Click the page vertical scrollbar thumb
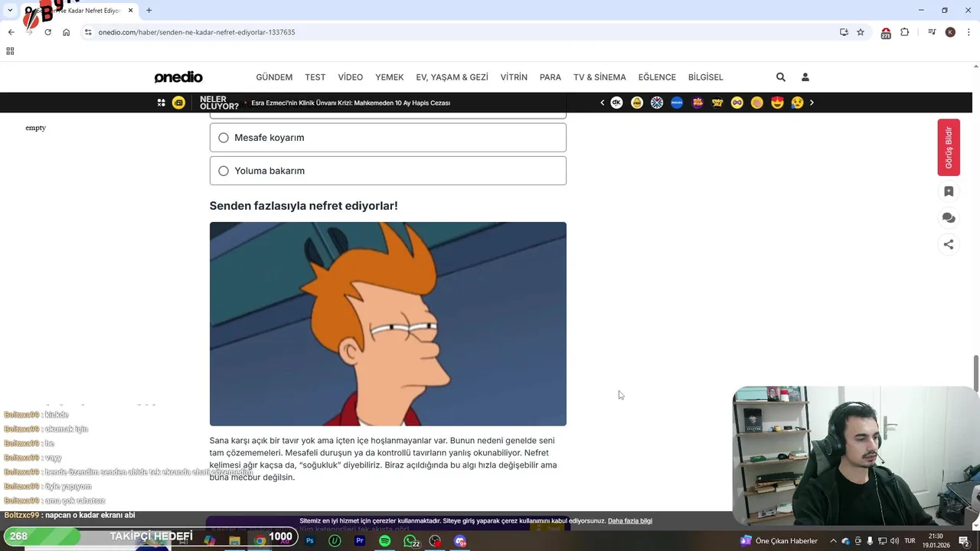980x551 pixels. 976,373
